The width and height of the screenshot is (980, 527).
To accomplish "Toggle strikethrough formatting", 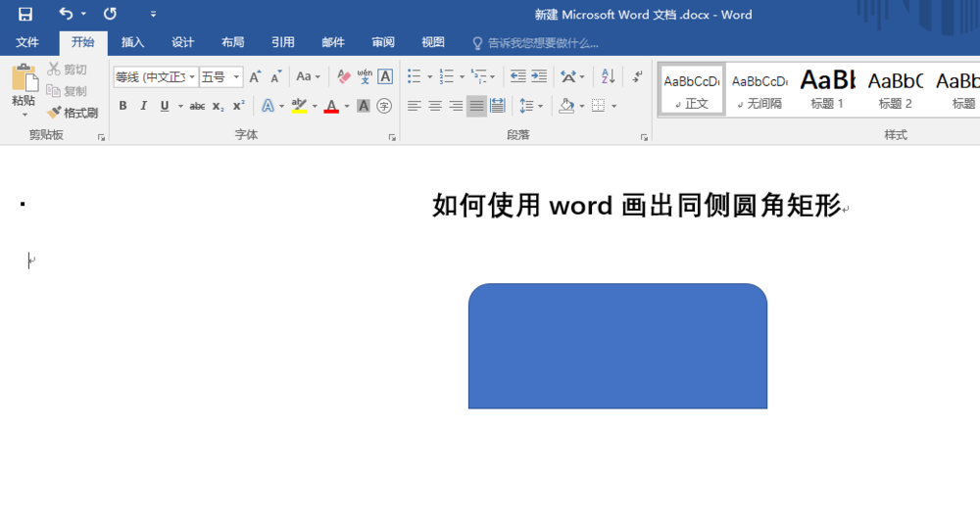I will 197,106.
